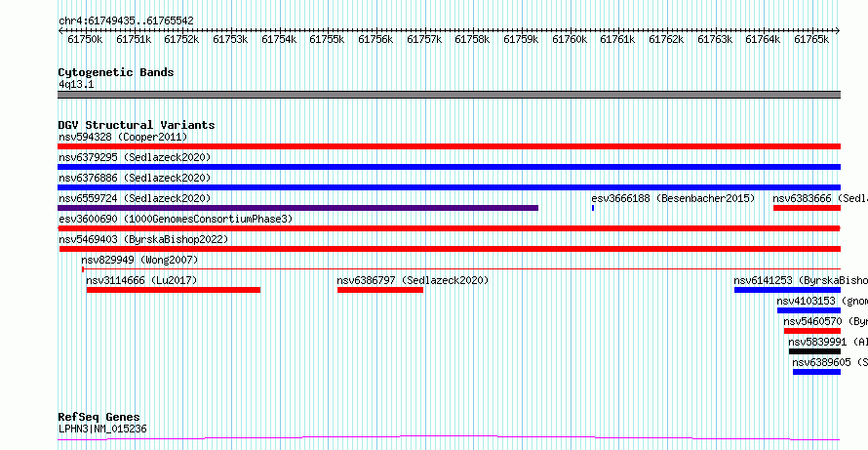
Task: Click the nsv6386797 red variant bar
Action: [x=380, y=290]
